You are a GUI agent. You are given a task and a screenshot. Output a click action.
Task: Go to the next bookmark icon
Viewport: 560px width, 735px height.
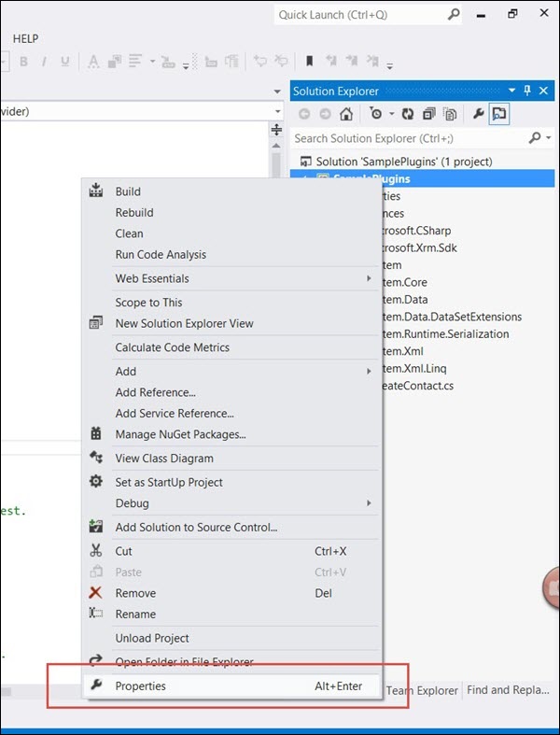click(351, 61)
